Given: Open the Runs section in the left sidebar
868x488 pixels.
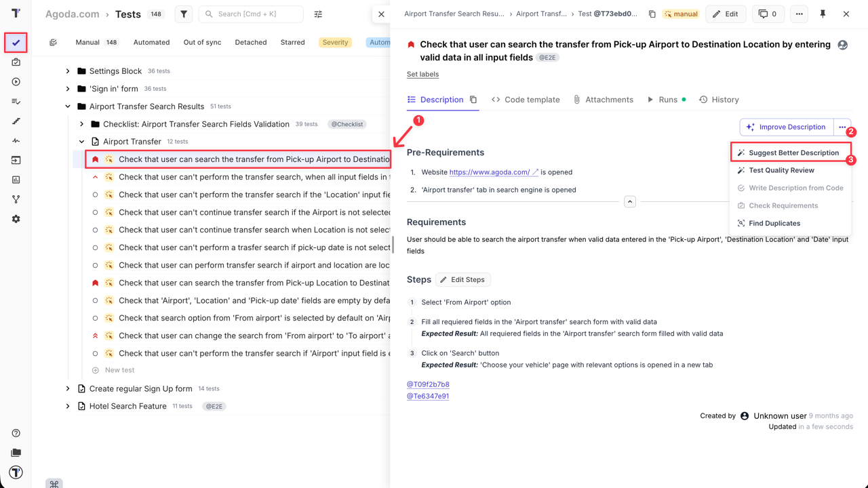Looking at the screenshot, I should pos(16,81).
